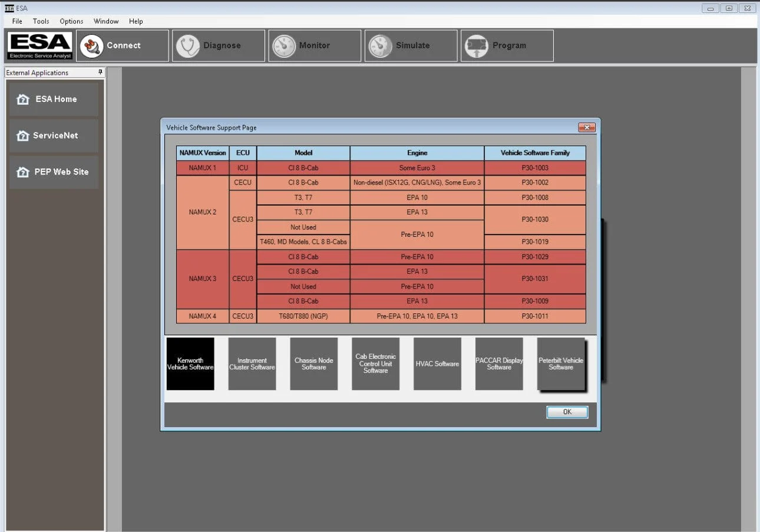Viewport: 760px width, 532px height.
Task: Open the Help menu
Action: [x=136, y=21]
